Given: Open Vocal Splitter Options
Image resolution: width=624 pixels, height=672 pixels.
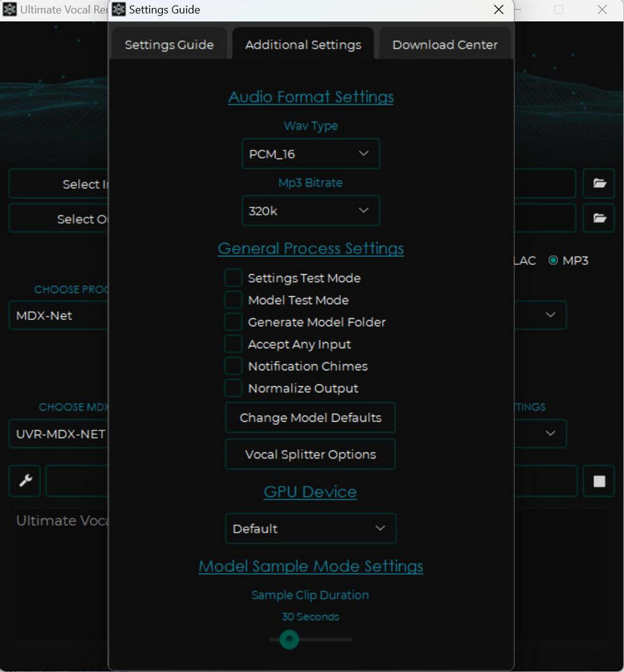Looking at the screenshot, I should (x=310, y=455).
